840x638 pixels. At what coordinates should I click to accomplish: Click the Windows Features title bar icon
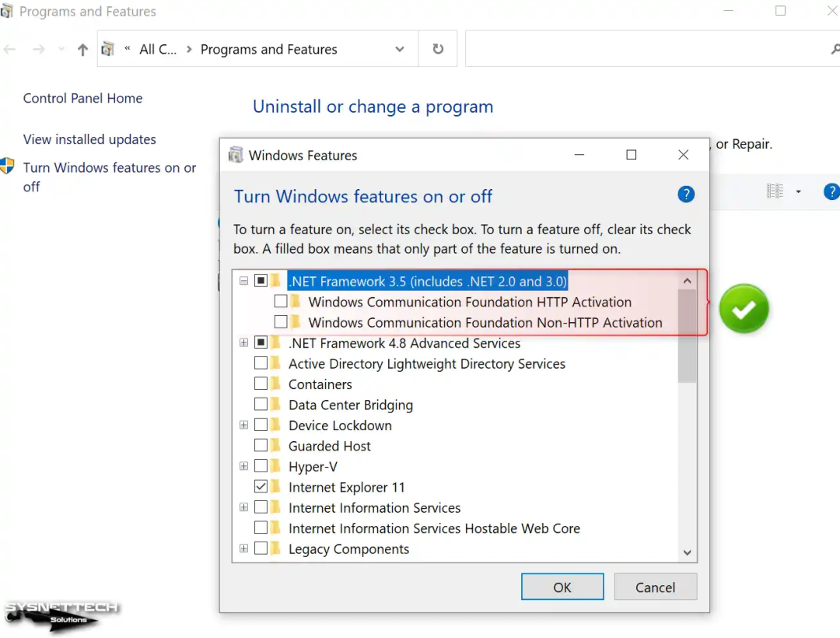click(x=236, y=155)
